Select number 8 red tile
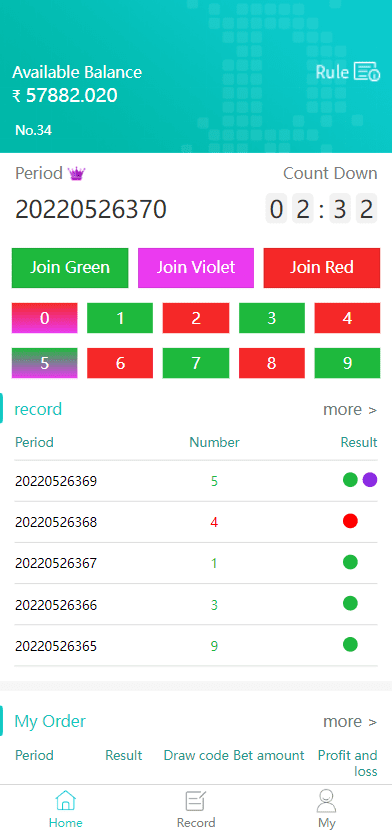Image resolution: width=392 pixels, height=831 pixels. coord(272,363)
